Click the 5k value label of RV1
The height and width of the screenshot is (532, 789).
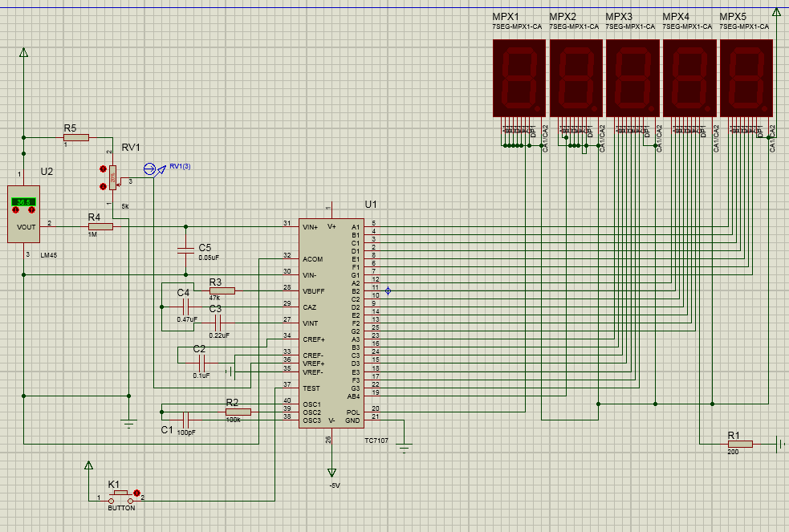[125, 207]
